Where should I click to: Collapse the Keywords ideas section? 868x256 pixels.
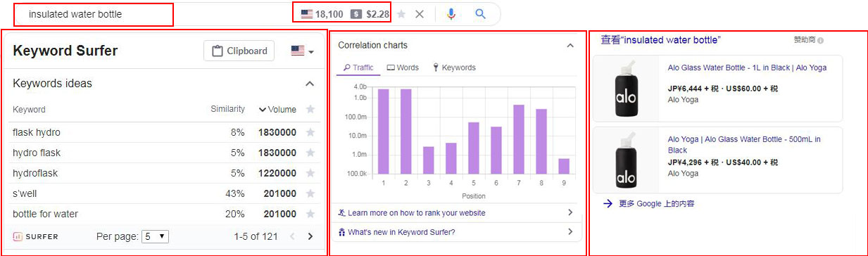(x=309, y=84)
